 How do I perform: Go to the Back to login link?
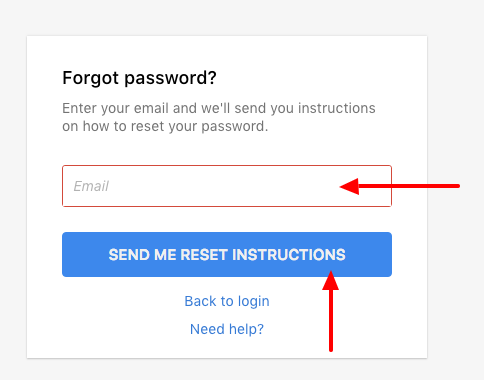click(x=227, y=301)
